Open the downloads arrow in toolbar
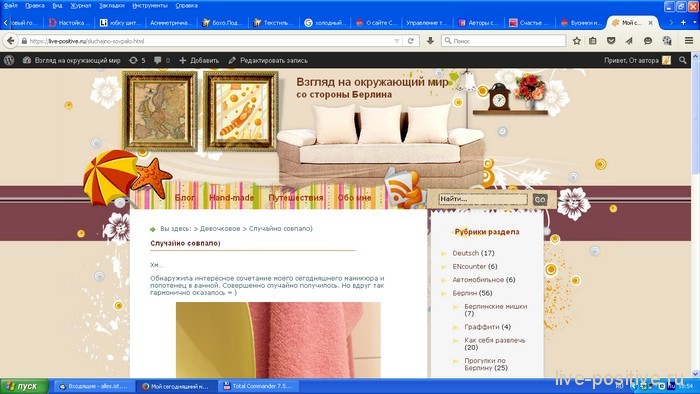Screen dimensions: 700x394 coord(430,41)
